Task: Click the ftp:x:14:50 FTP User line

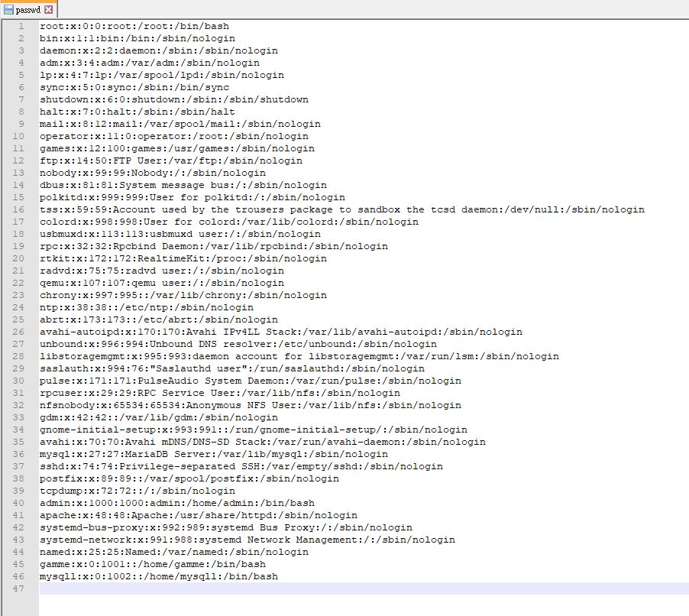Action: pyautogui.click(x=171, y=161)
